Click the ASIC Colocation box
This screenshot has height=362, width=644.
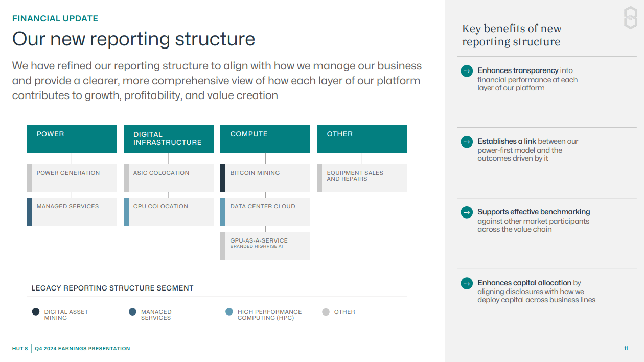169,178
